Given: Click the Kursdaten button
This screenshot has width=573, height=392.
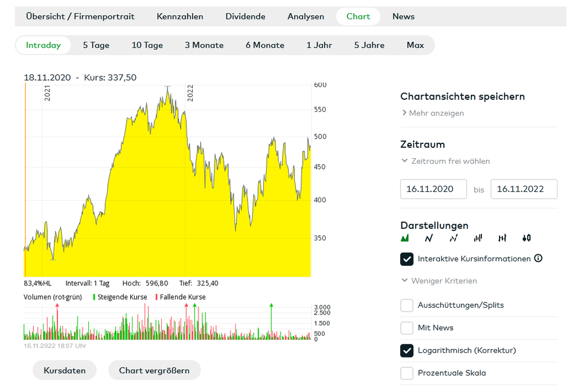Looking at the screenshot, I should pos(64,370).
